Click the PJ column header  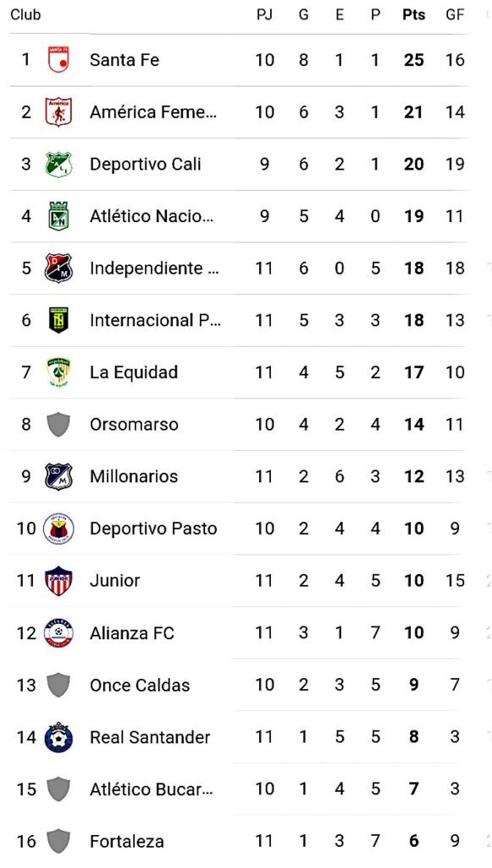pyautogui.click(x=265, y=15)
